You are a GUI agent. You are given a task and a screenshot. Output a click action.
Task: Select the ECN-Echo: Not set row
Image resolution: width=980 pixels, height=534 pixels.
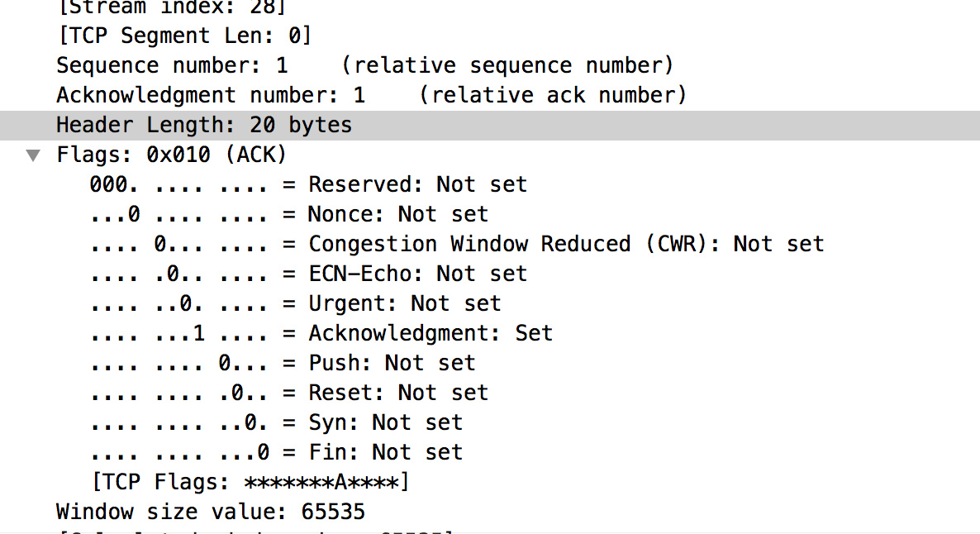click(x=307, y=274)
